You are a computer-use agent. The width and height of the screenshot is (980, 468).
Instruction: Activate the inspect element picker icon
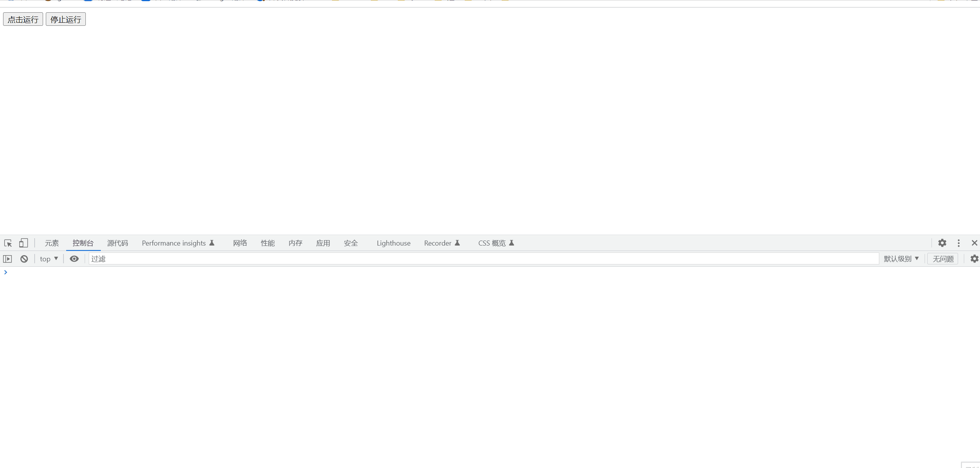coord(8,243)
